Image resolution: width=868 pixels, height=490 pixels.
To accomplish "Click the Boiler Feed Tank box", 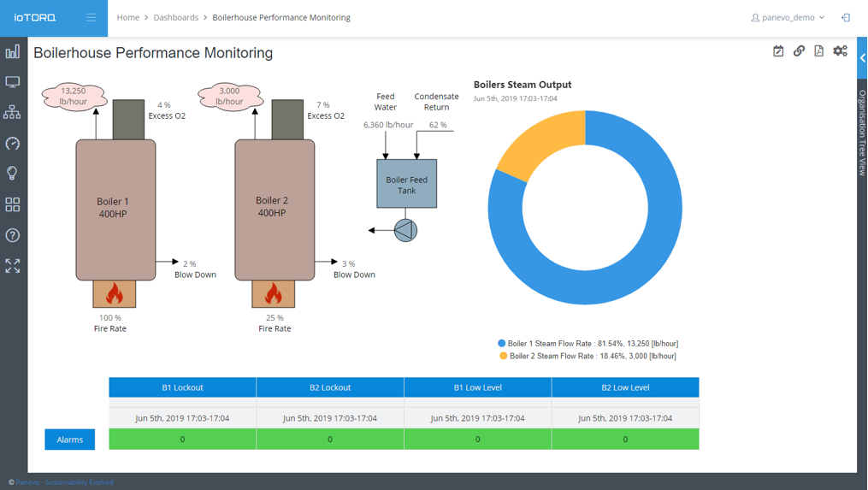I will click(x=407, y=184).
